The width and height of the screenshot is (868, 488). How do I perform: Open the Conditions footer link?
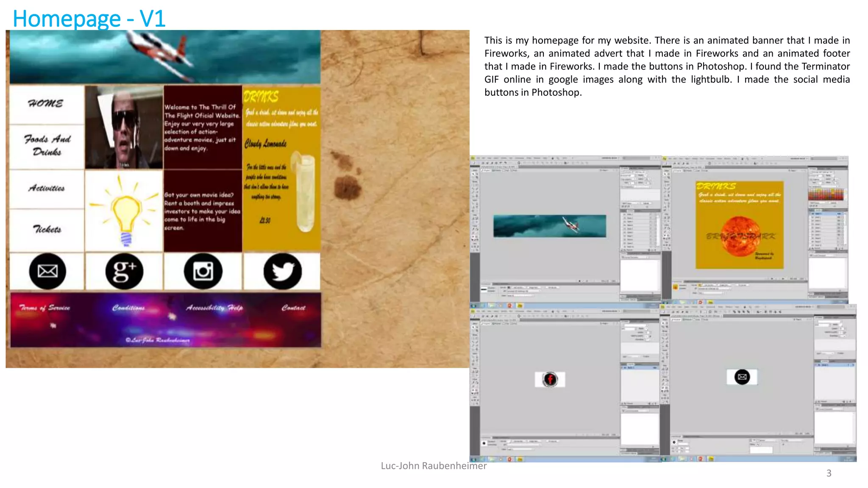tap(128, 308)
